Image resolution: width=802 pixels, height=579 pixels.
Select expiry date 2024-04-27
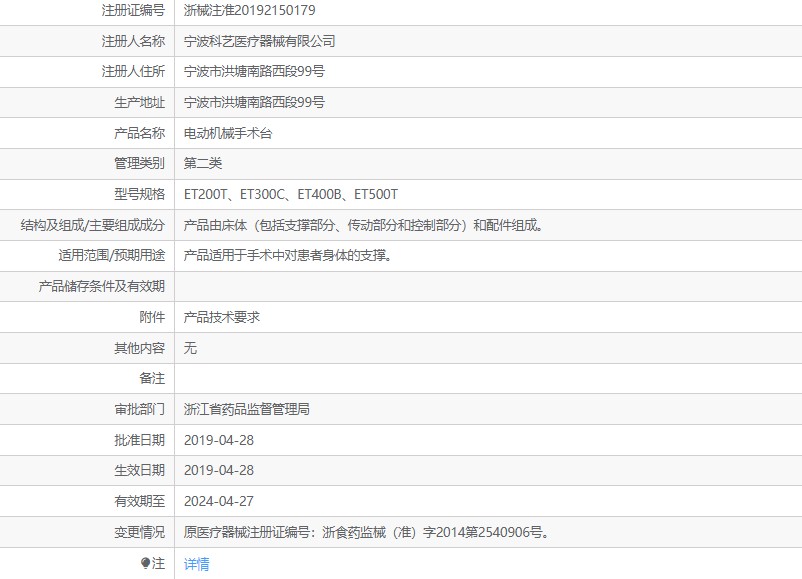tap(219, 501)
